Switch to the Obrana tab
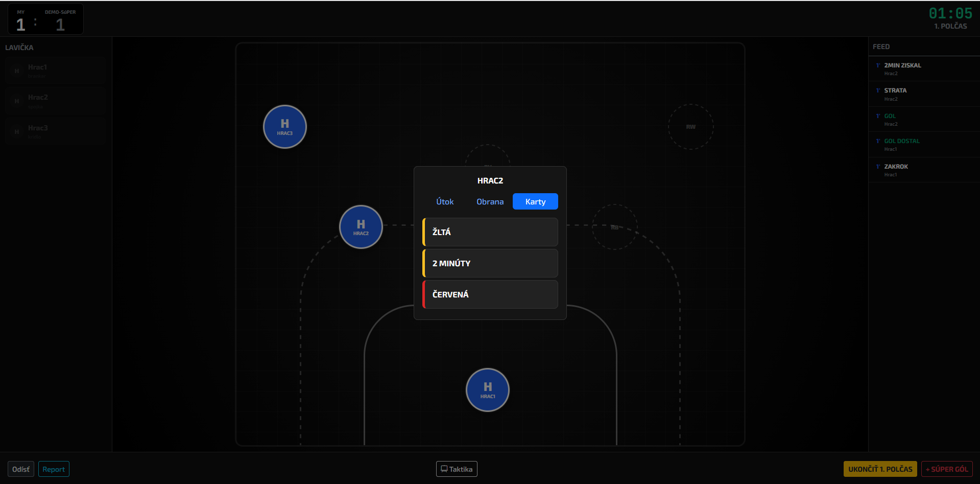Image resolution: width=980 pixels, height=484 pixels. click(x=490, y=202)
